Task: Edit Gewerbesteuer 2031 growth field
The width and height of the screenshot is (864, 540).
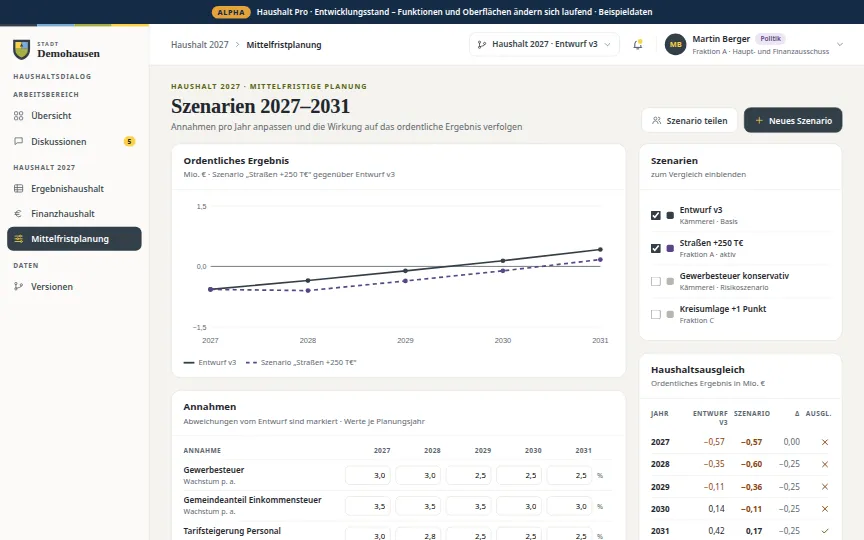Action: pyautogui.click(x=569, y=476)
